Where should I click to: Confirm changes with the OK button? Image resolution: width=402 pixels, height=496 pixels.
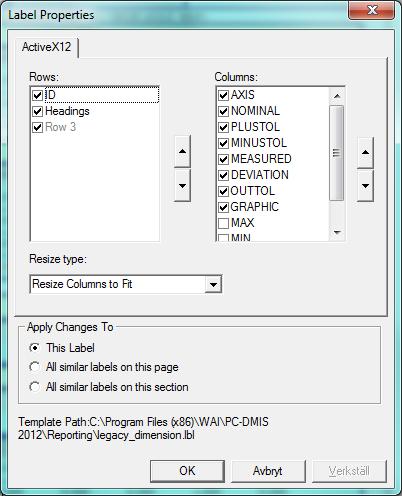click(187, 471)
